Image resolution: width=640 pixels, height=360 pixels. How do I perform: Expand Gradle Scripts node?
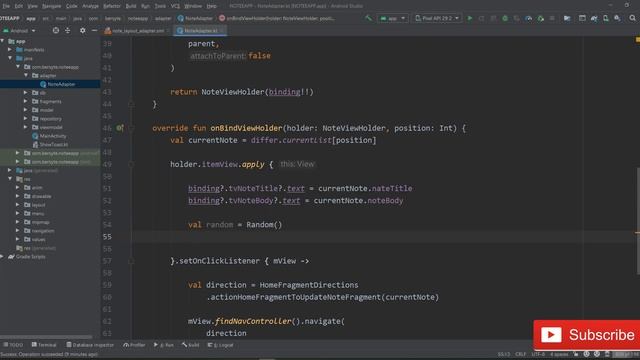2,256
